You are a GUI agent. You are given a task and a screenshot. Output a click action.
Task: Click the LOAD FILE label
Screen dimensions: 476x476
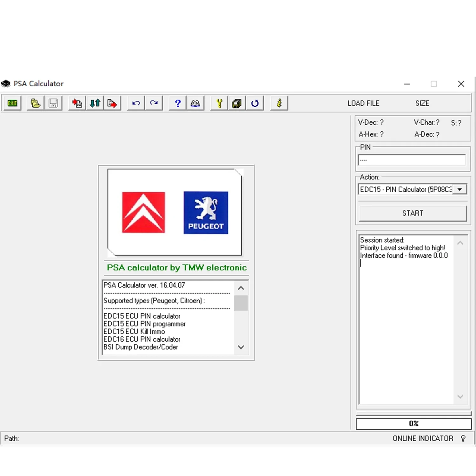click(x=363, y=103)
